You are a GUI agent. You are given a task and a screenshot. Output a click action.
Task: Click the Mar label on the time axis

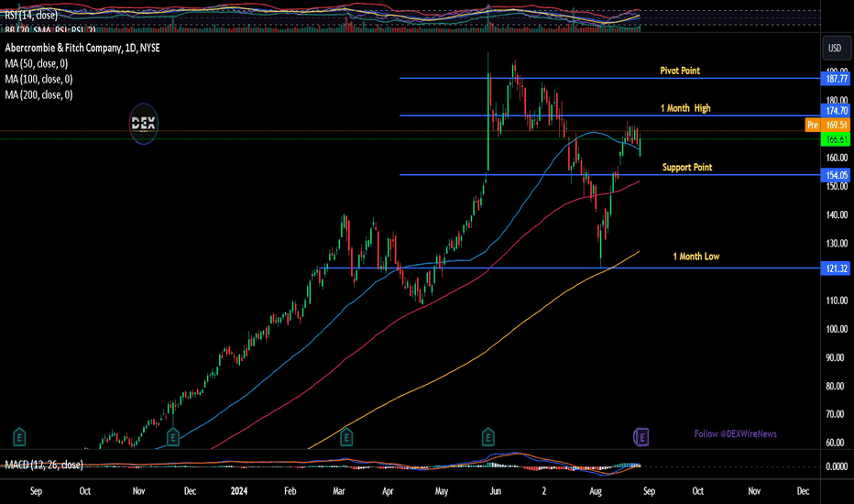click(339, 491)
